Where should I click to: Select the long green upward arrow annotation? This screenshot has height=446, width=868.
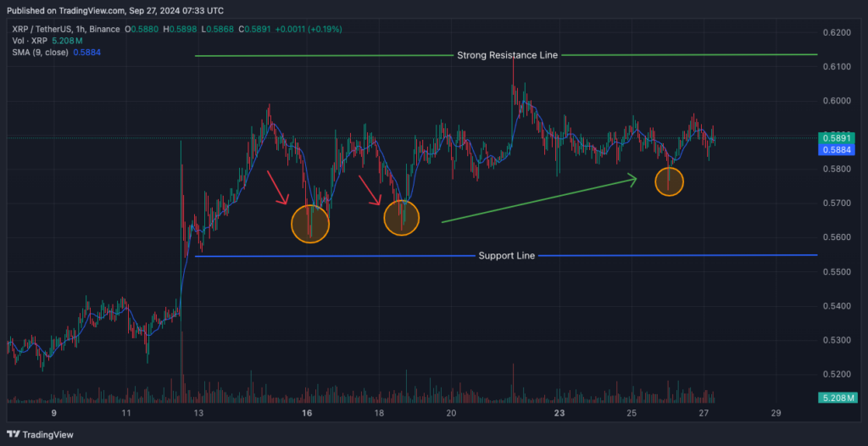(x=539, y=200)
